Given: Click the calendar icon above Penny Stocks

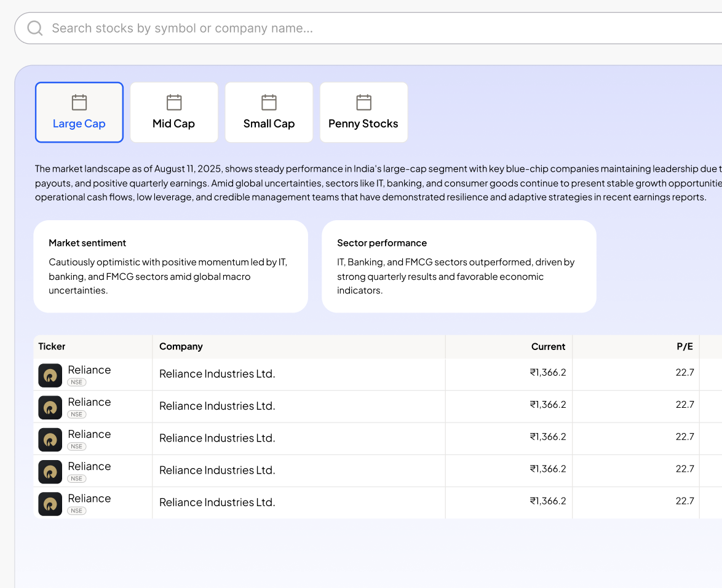Looking at the screenshot, I should pyautogui.click(x=363, y=102).
